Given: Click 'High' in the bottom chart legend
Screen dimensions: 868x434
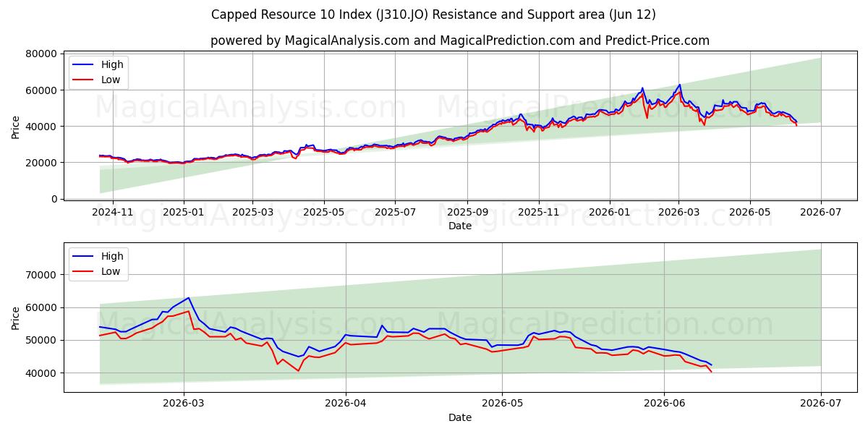Looking at the screenshot, I should pyautogui.click(x=112, y=256).
